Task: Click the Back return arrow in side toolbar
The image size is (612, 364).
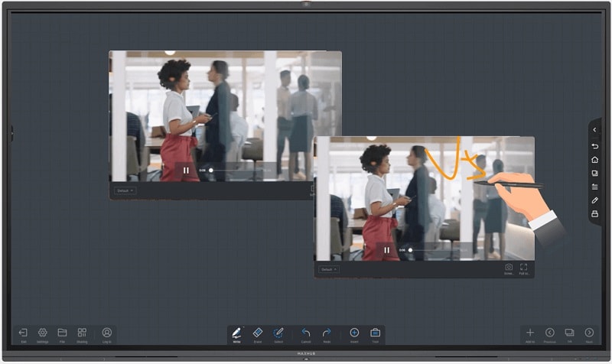Action: click(x=595, y=146)
